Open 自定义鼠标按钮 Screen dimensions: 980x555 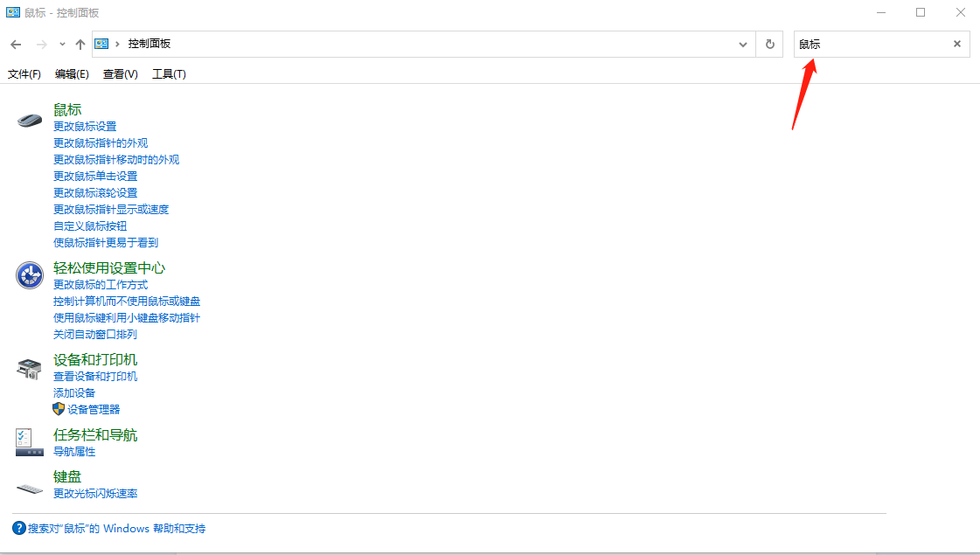click(90, 225)
